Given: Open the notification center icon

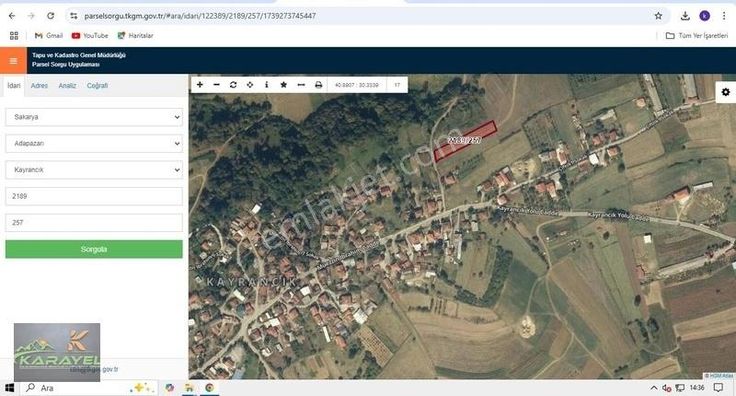Looking at the screenshot, I should [718, 388].
